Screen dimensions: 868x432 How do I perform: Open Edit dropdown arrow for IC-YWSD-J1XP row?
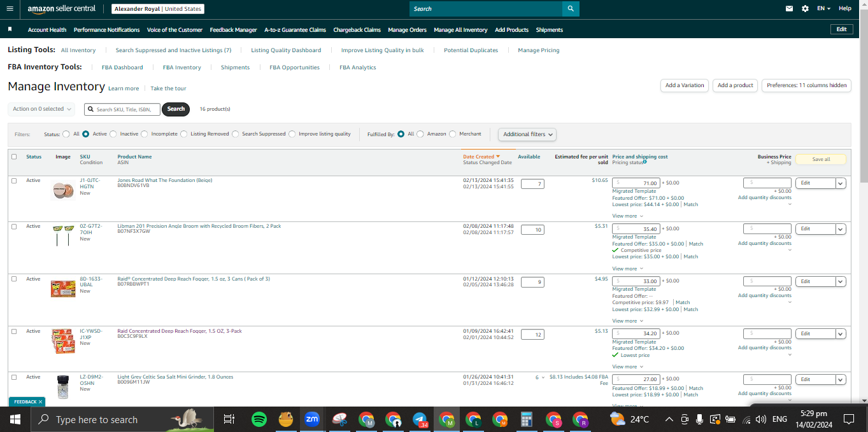(x=841, y=334)
